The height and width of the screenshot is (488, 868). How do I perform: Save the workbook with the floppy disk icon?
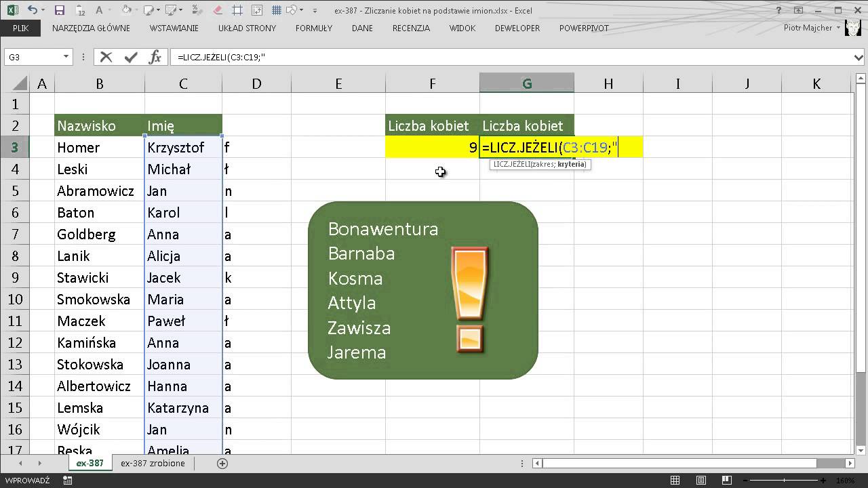pyautogui.click(x=59, y=10)
